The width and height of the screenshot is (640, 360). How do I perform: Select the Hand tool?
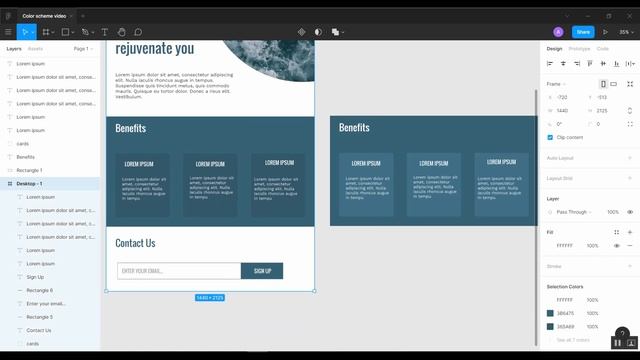[x=121, y=32]
